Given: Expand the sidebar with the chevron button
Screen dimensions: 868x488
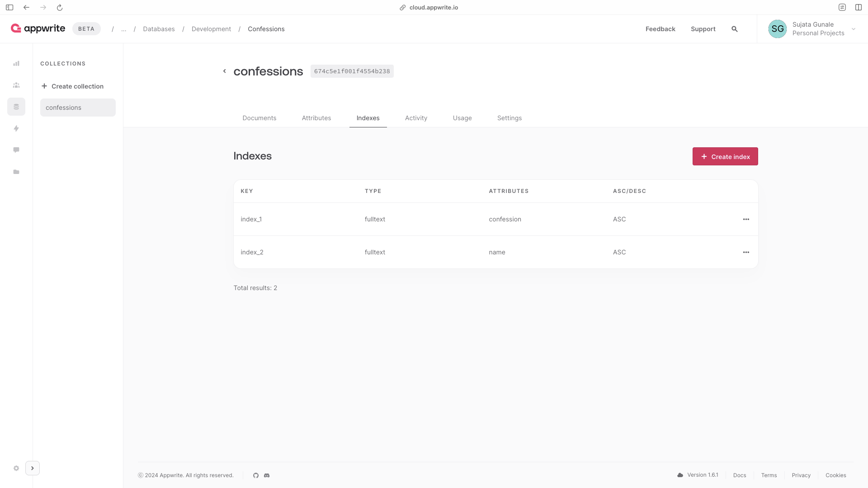Looking at the screenshot, I should pyautogui.click(x=33, y=468).
